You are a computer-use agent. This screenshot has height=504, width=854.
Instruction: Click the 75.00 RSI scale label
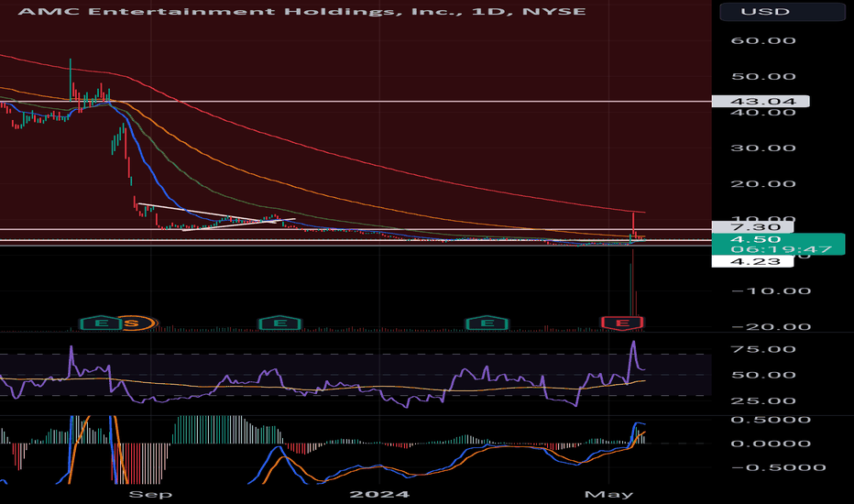[763, 349]
